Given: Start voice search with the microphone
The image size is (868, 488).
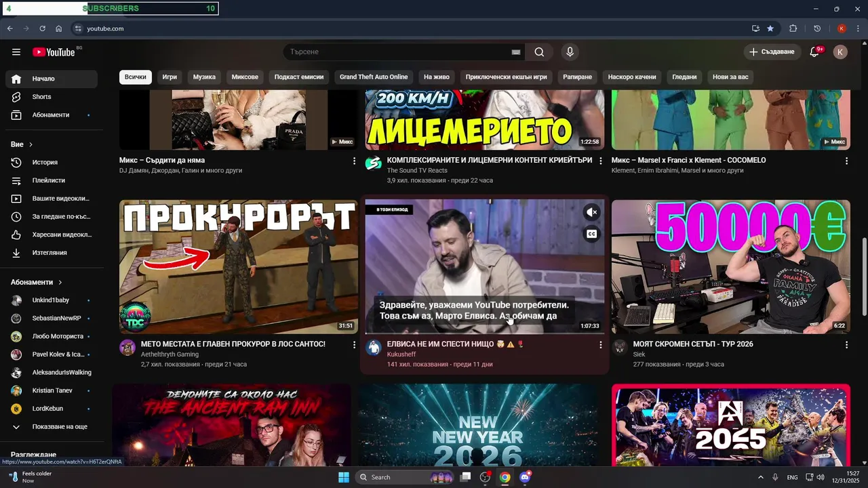Looking at the screenshot, I should coord(570,52).
